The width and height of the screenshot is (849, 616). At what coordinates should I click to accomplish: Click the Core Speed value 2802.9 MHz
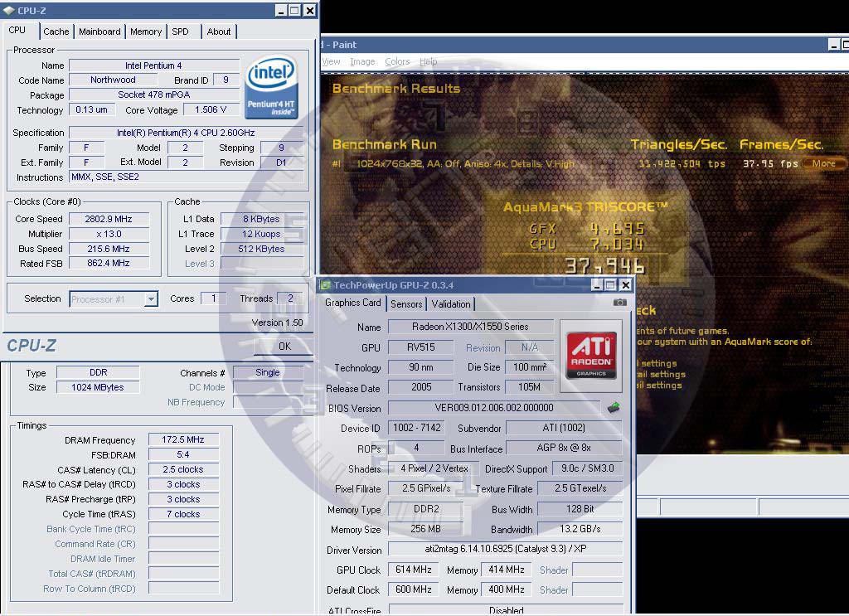pyautogui.click(x=109, y=219)
